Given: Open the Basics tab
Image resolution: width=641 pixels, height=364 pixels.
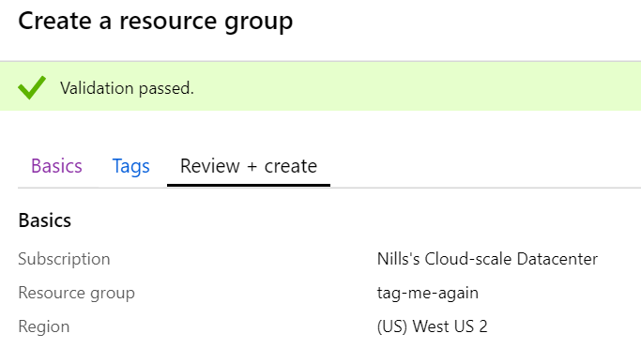Looking at the screenshot, I should (x=56, y=166).
